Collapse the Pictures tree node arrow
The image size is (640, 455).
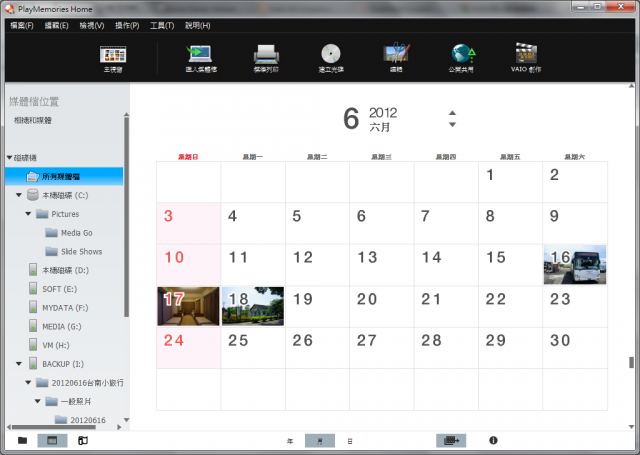click(x=28, y=214)
